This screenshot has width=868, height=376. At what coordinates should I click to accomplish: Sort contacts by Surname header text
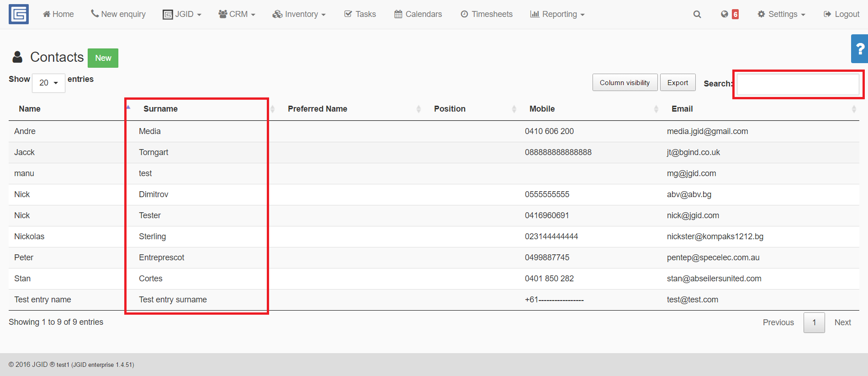click(160, 109)
